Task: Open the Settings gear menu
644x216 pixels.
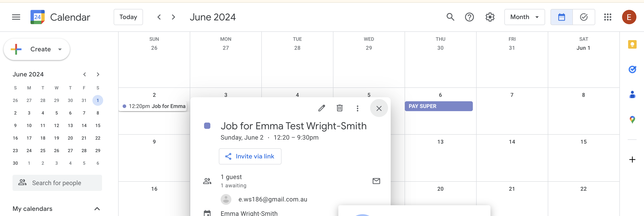Action: (x=490, y=17)
